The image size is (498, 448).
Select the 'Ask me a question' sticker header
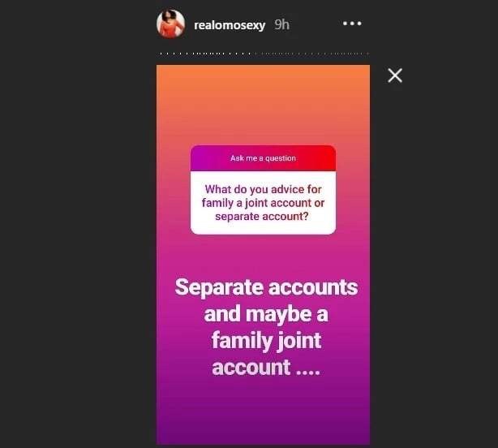click(x=263, y=158)
